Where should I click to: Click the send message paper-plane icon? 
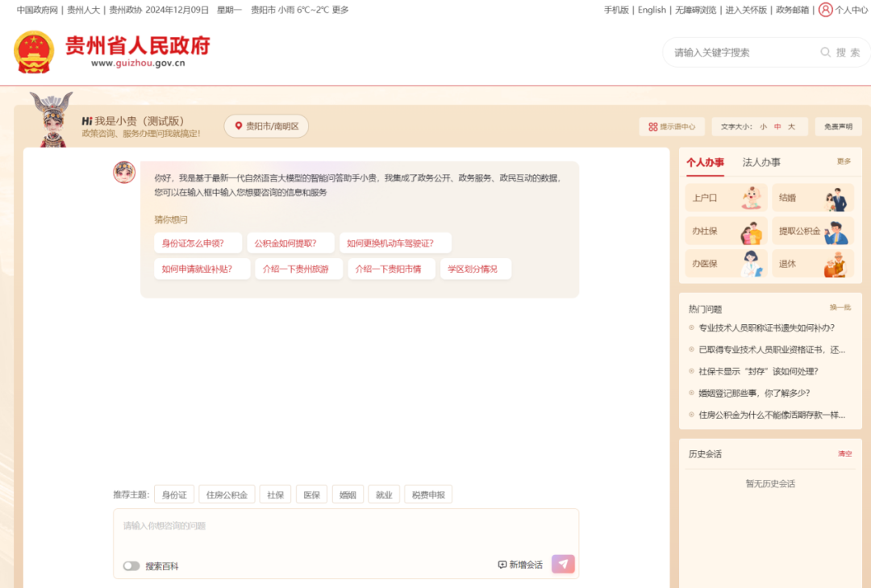(562, 564)
